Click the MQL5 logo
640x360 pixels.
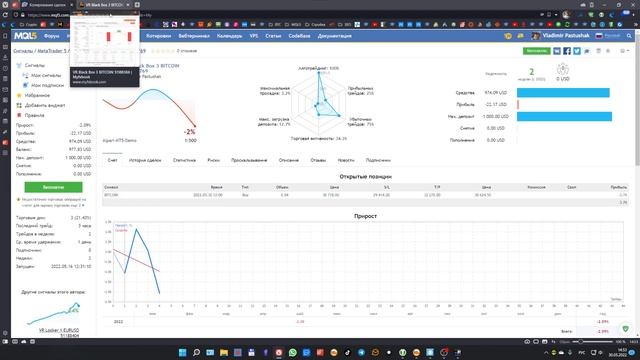click(25, 36)
